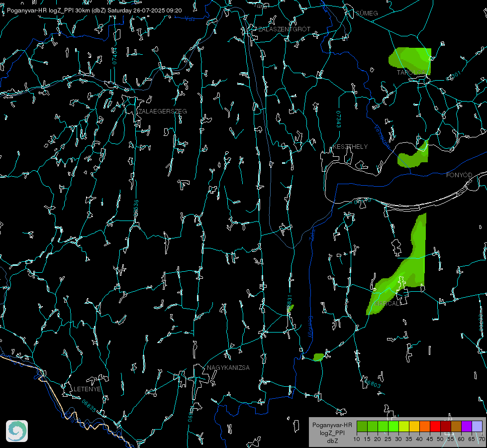487x448 pixels.
Task: Click the Somogy label along the river
Action: coord(310,327)
